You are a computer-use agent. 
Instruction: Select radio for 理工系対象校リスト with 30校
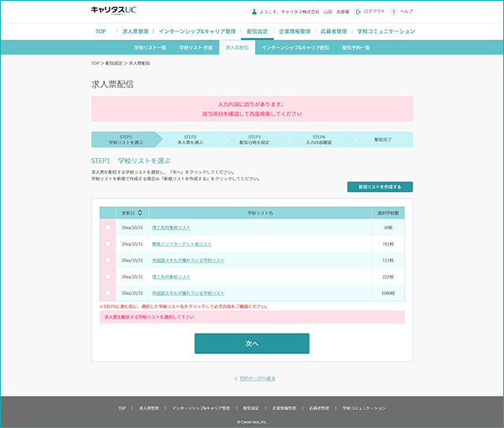[x=108, y=227]
